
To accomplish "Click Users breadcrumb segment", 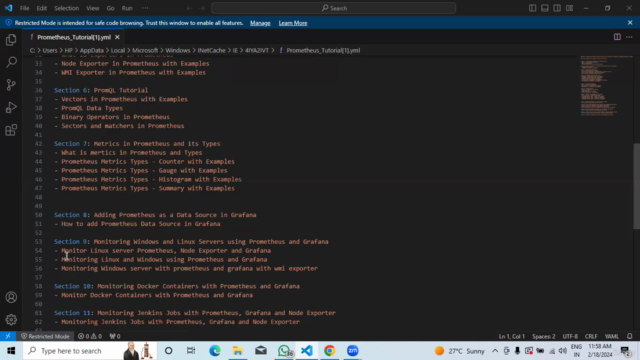I will tap(50, 50).
